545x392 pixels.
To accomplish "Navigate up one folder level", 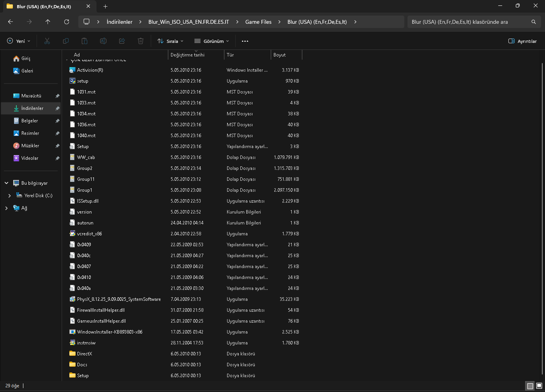I will 48,22.
